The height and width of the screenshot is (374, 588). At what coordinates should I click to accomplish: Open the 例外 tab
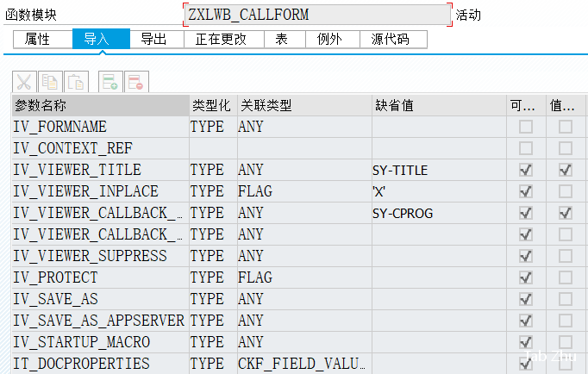point(333,40)
